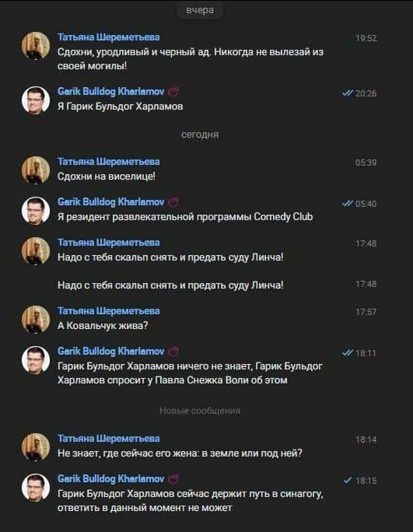Open sender name Татьяна Шереметьева at 05:39

pos(109,162)
